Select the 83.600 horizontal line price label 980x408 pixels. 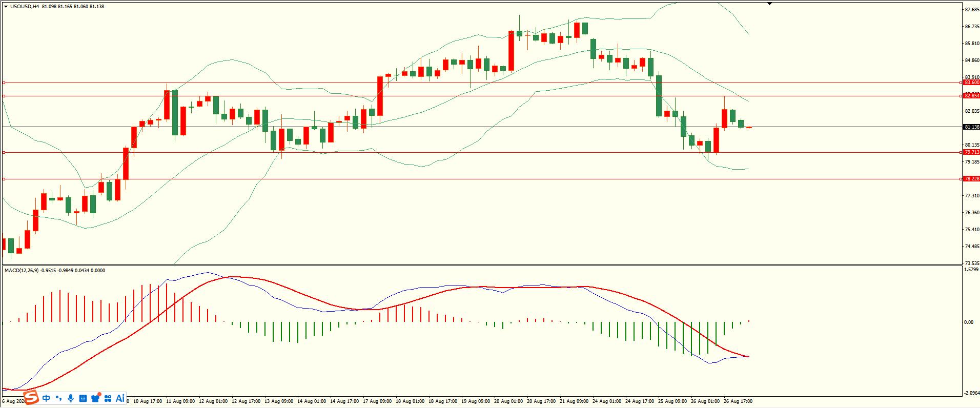point(971,83)
